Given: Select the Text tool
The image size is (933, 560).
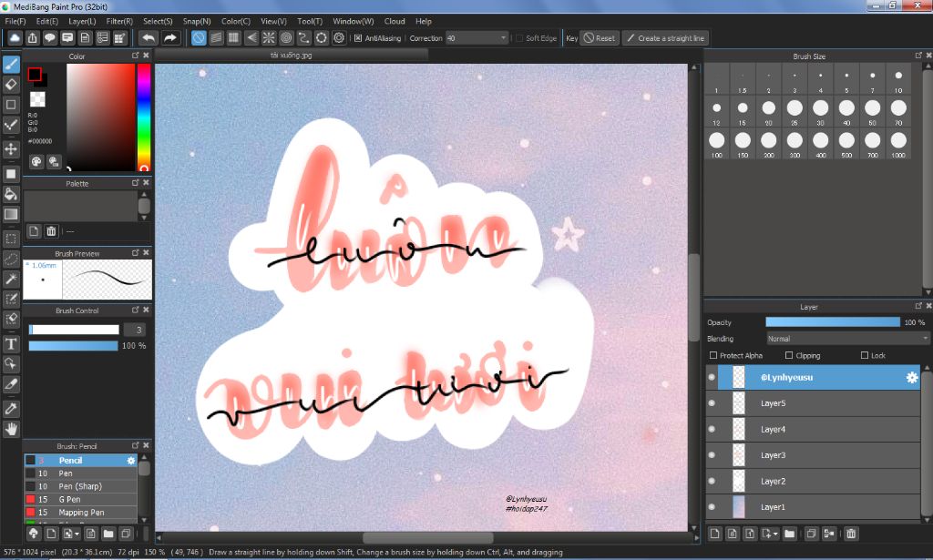Looking at the screenshot, I should click(11, 343).
